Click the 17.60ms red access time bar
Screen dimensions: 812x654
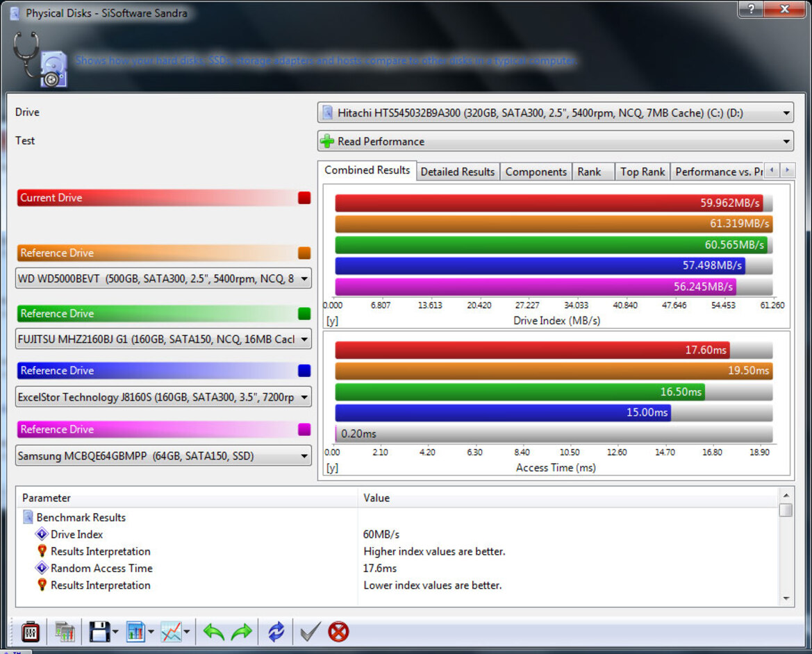(x=532, y=350)
